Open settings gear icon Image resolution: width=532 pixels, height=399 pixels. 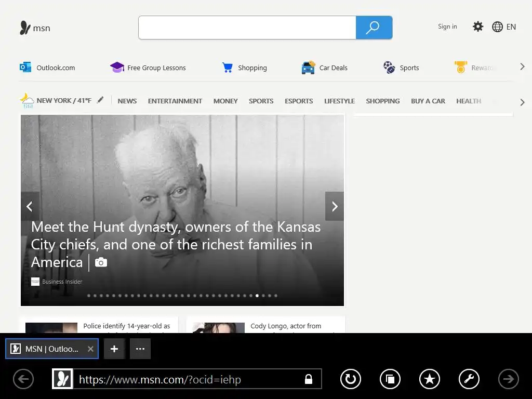point(478,26)
